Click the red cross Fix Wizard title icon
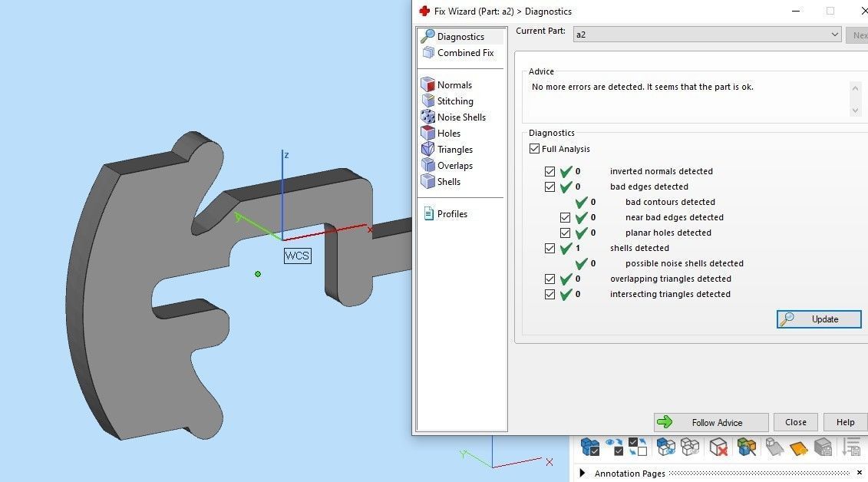The height and width of the screenshot is (482, 868). click(x=424, y=11)
